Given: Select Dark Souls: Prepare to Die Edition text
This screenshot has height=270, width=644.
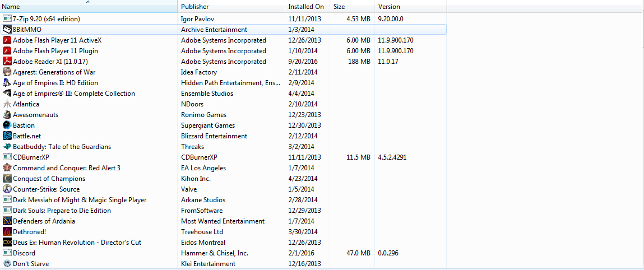Looking at the screenshot, I should click(x=62, y=211).
